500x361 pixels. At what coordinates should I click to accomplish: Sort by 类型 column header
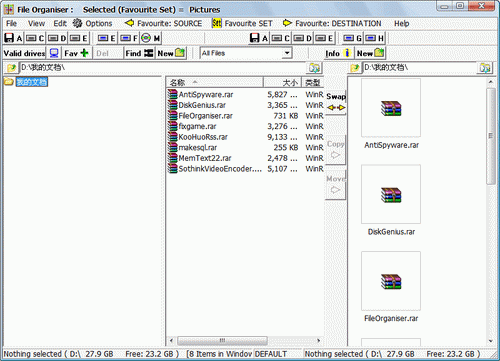click(313, 82)
